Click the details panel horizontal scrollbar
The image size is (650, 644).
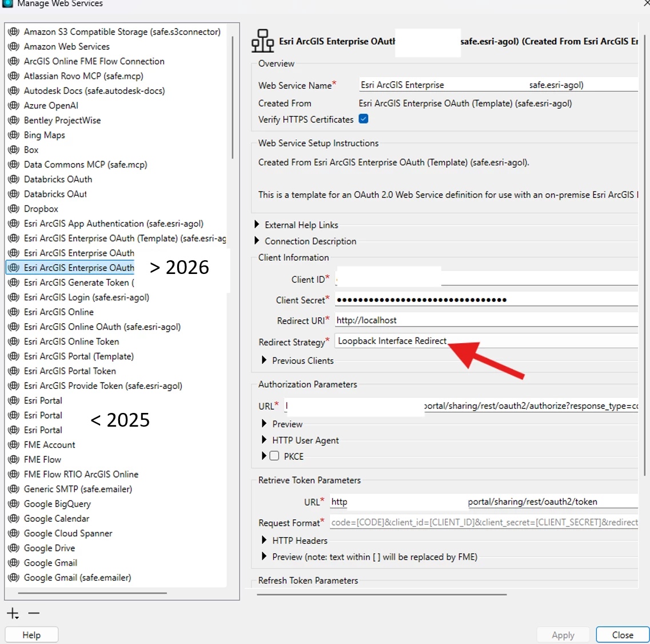382,594
